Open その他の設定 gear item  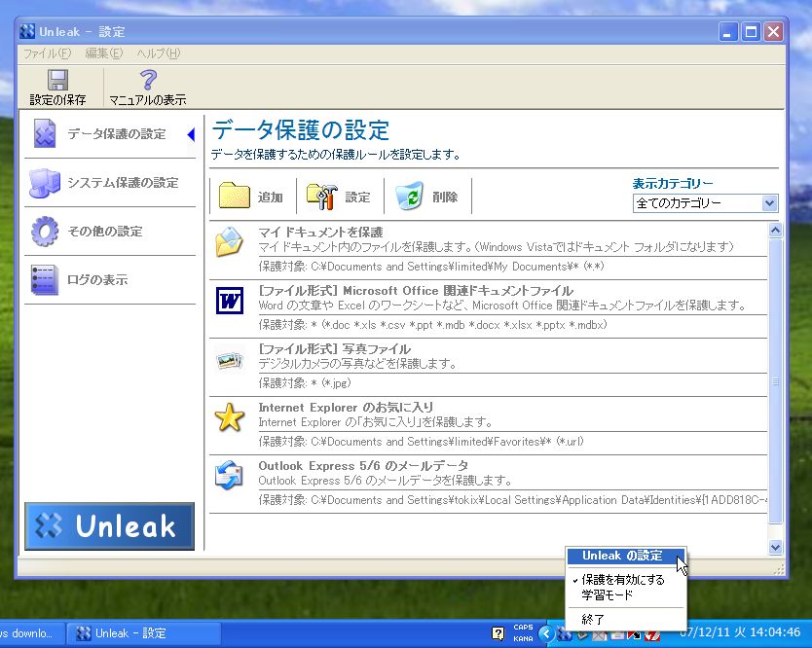tap(110, 232)
